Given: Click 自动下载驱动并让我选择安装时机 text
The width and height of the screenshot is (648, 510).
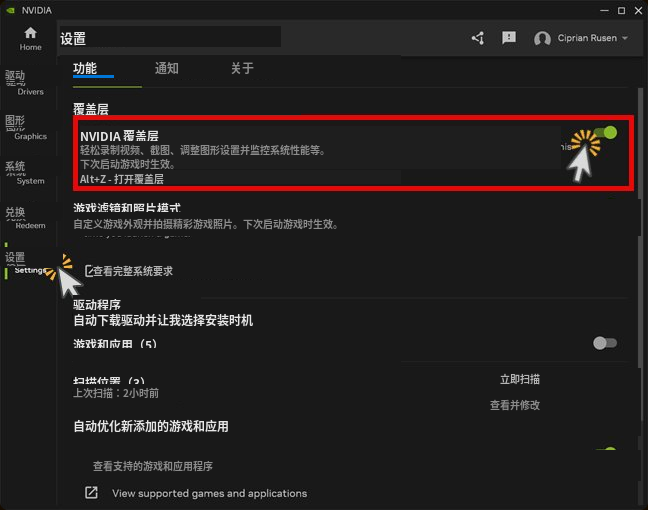Looking at the screenshot, I should 163,320.
